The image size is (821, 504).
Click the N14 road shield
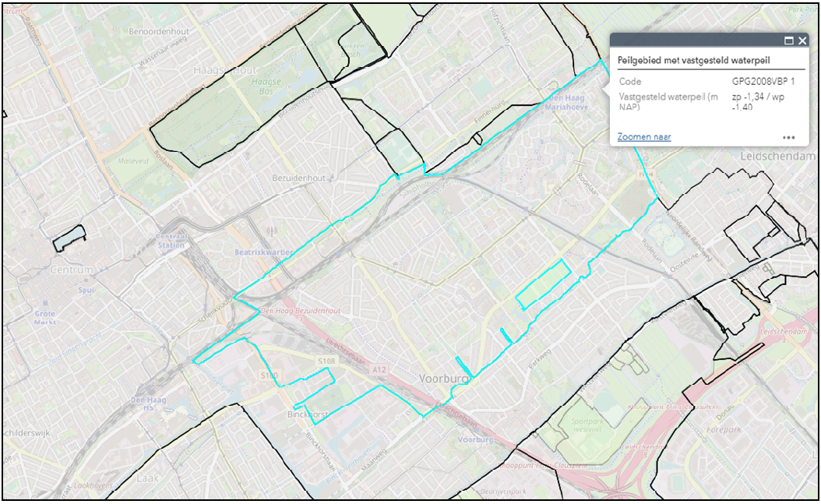click(x=646, y=175)
